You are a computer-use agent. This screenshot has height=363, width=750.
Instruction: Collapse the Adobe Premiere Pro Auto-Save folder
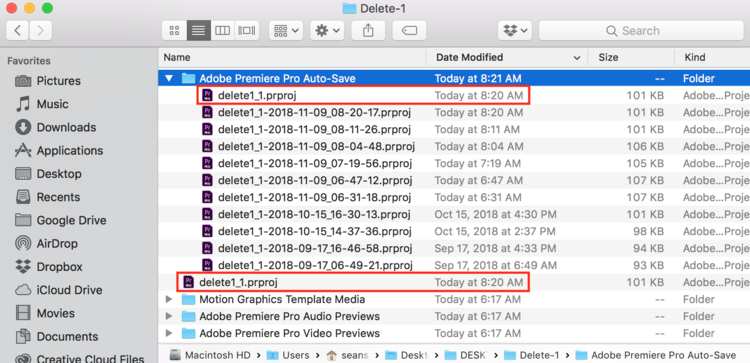168,78
